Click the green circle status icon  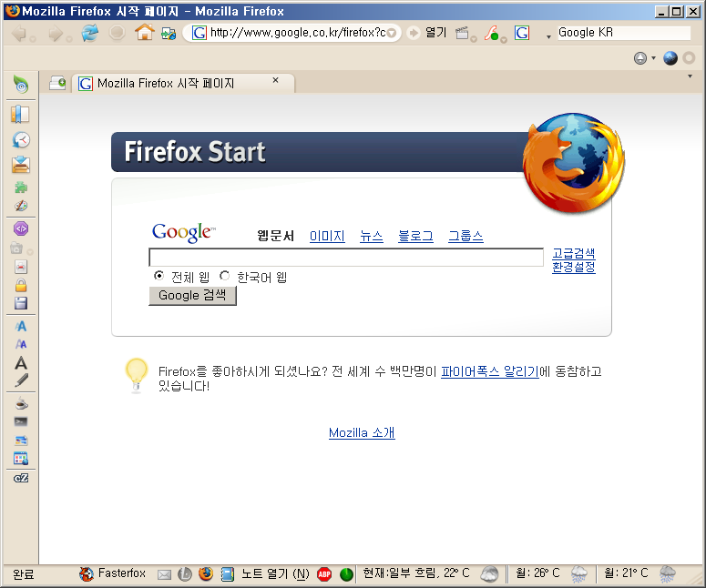tap(346, 574)
